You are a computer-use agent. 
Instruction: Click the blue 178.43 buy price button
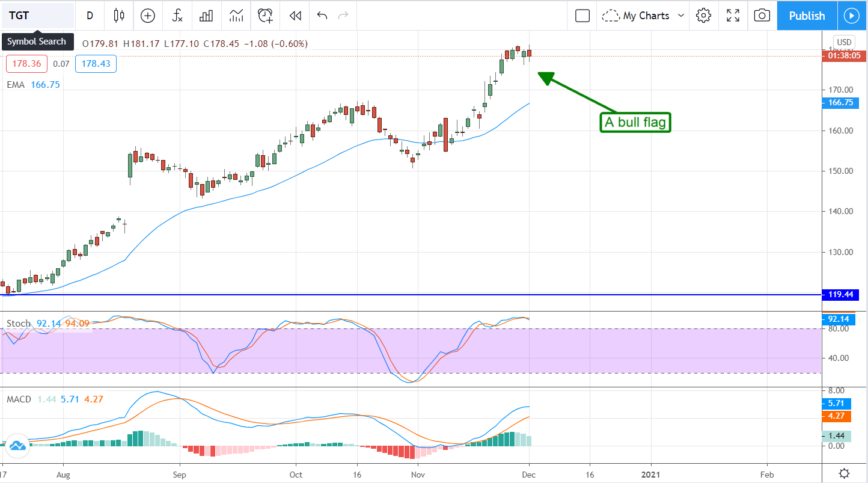click(96, 64)
